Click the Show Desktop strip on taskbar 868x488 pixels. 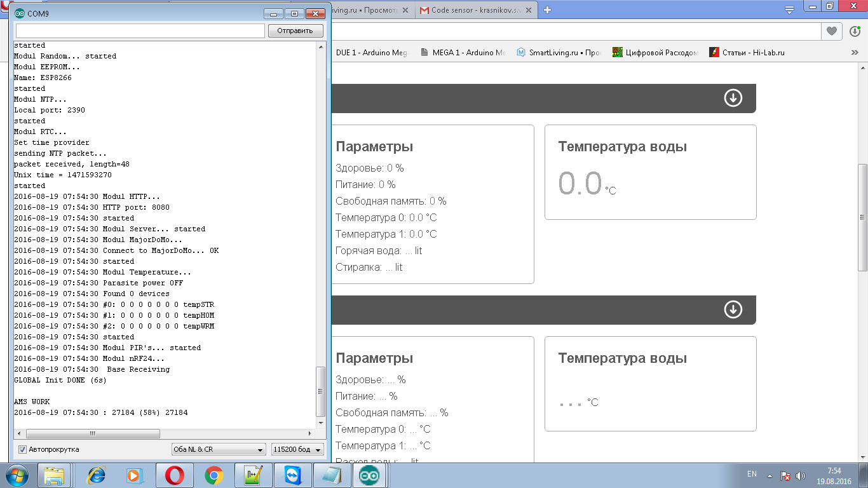click(x=864, y=475)
